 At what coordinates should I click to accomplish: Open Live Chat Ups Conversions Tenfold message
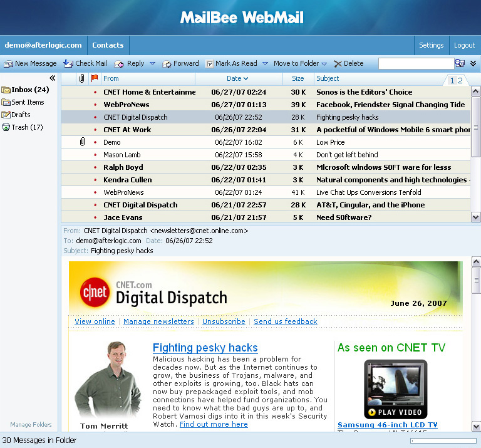[x=266, y=192]
